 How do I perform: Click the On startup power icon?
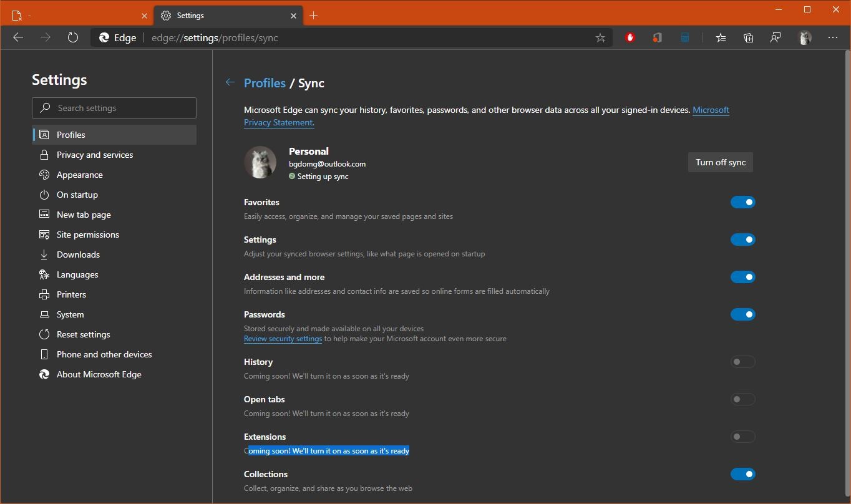tap(44, 195)
